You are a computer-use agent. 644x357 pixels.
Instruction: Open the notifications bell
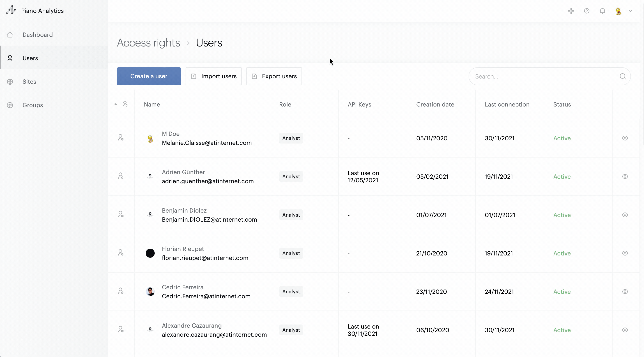(x=602, y=11)
